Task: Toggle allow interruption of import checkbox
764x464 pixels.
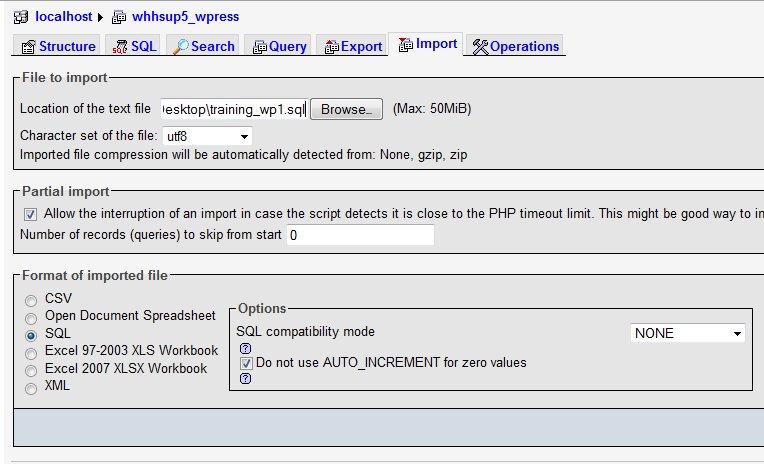Action: (31, 214)
